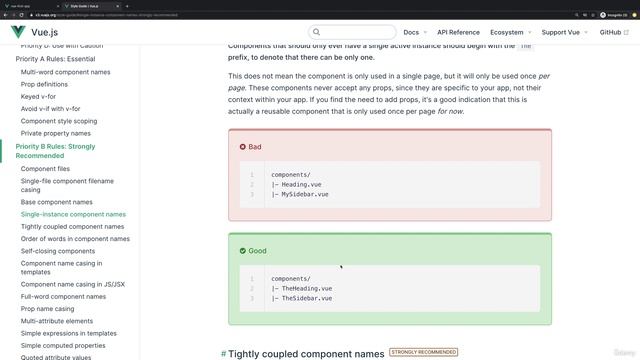Click the Tightly coupled component names heading
640x360 pixels.
click(x=306, y=353)
